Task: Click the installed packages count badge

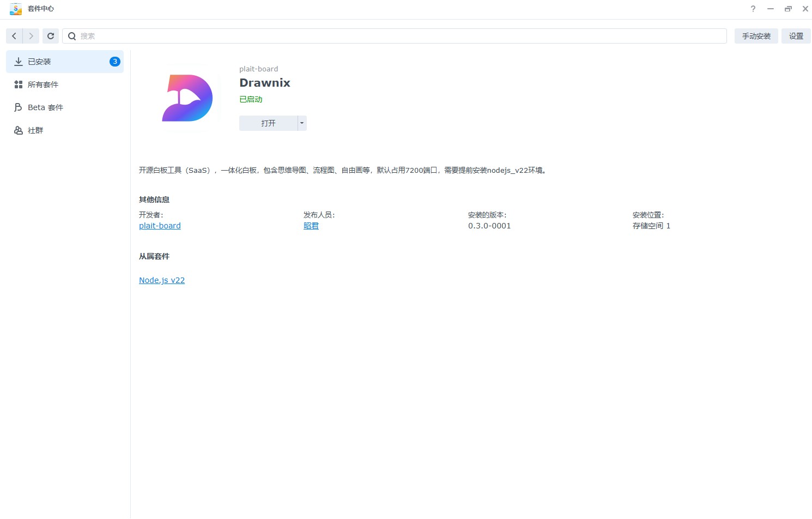Action: [x=114, y=62]
